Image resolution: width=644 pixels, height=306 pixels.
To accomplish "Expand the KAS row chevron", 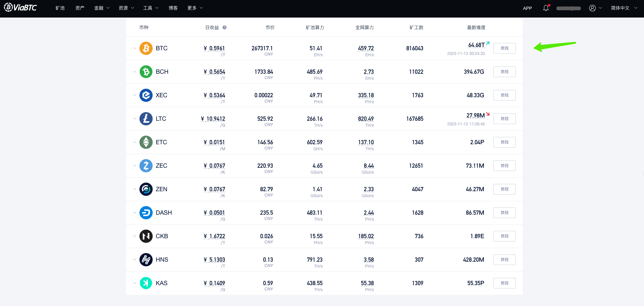I will point(134,283).
